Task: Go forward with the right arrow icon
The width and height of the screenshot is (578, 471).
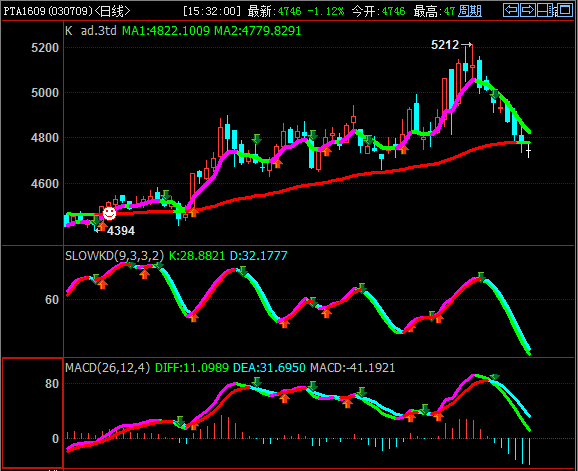Action: tap(528, 10)
